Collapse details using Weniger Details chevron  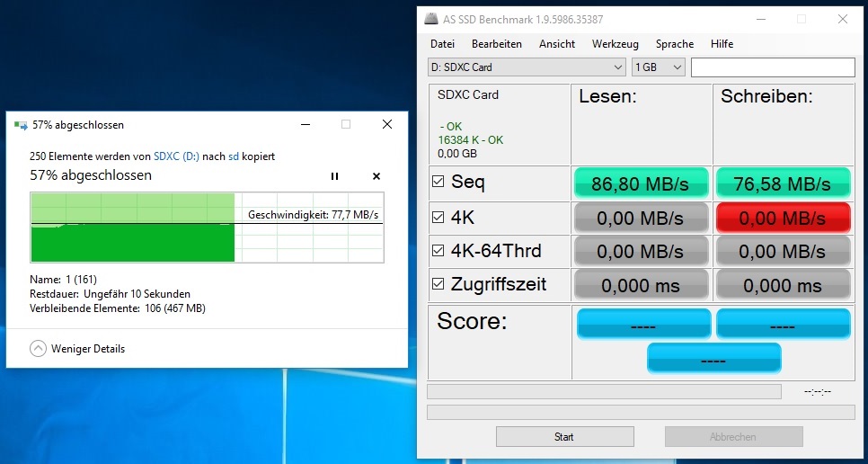pyautogui.click(x=38, y=349)
